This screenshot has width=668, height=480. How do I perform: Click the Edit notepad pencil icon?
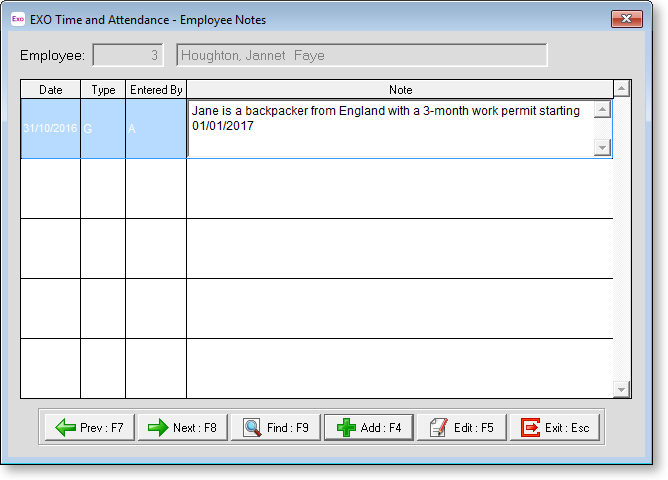(x=437, y=428)
